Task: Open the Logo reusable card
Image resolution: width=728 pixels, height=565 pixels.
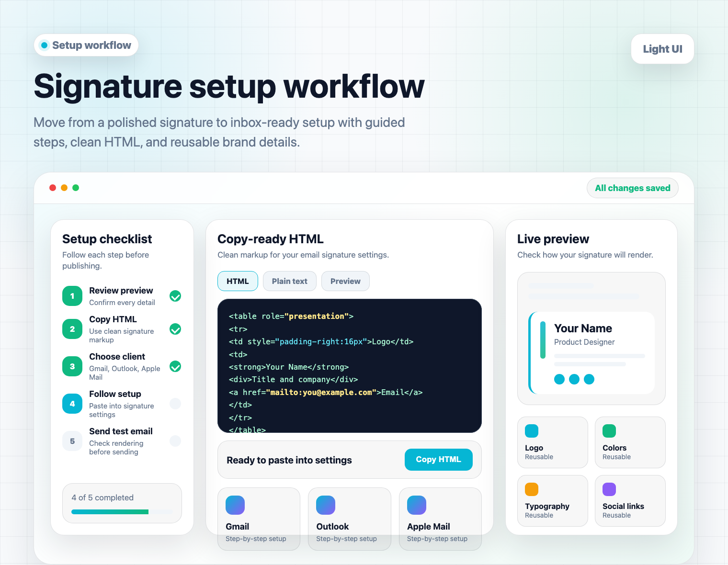Action: [553, 442]
